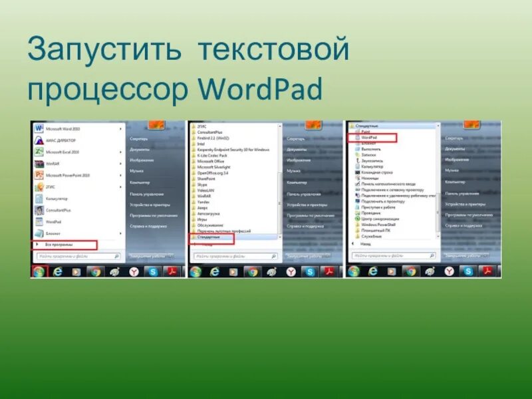Expand 2ГИС submenu arrow in first menu
The image size is (532, 399).
click(120, 187)
